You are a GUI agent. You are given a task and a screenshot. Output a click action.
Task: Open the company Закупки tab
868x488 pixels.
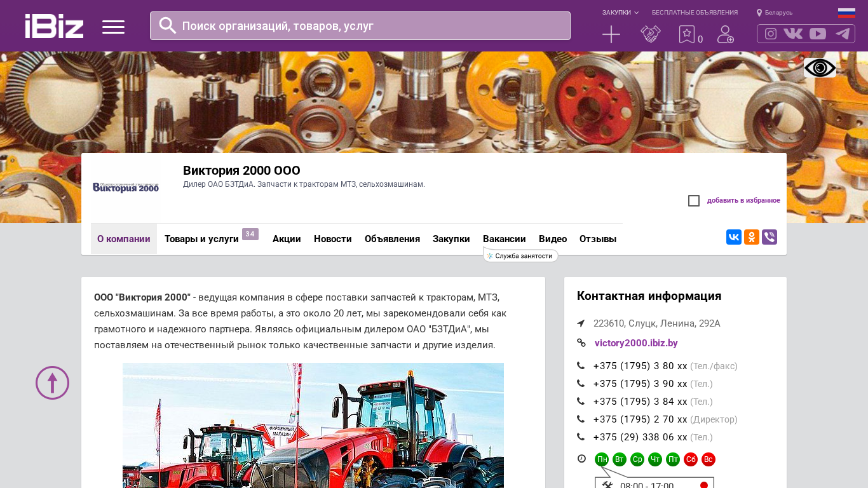(451, 239)
